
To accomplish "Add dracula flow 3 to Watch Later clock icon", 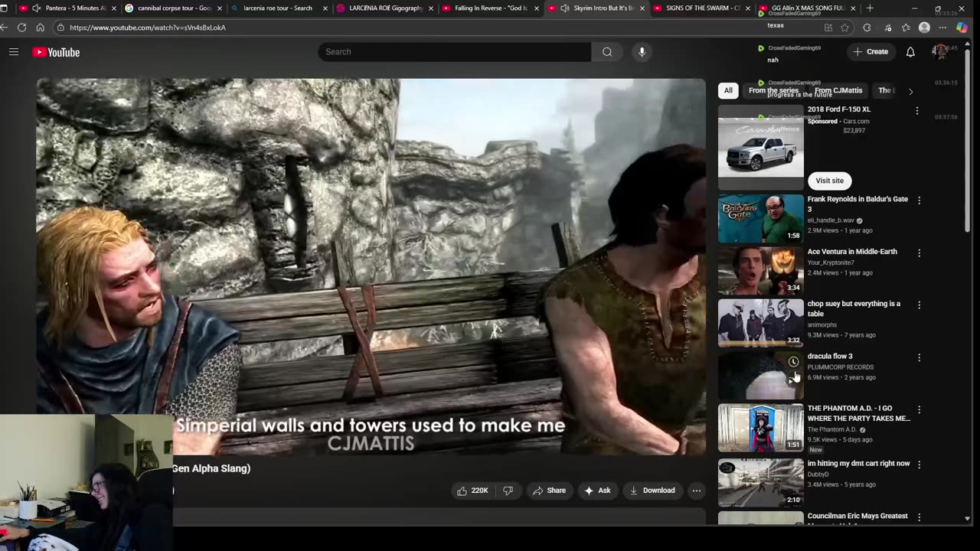I will point(793,362).
